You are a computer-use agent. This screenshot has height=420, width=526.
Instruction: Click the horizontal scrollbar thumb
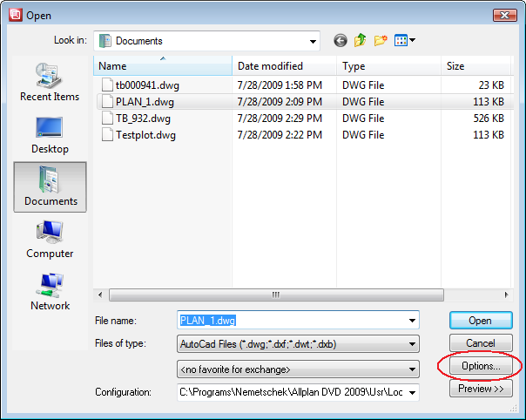[x=276, y=295]
